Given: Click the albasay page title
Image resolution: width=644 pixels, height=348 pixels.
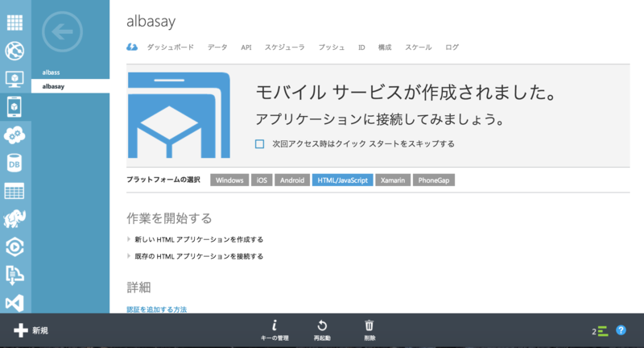Looking at the screenshot, I should point(151,22).
